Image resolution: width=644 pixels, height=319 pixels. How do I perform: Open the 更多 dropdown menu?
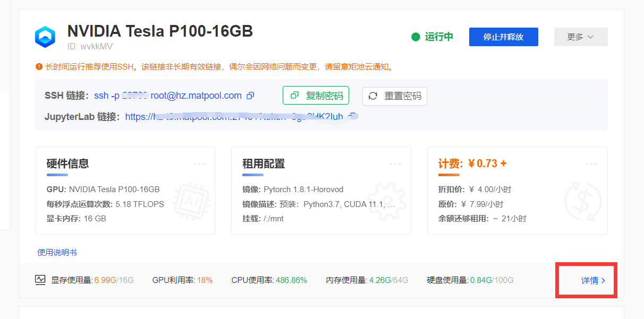click(x=581, y=37)
